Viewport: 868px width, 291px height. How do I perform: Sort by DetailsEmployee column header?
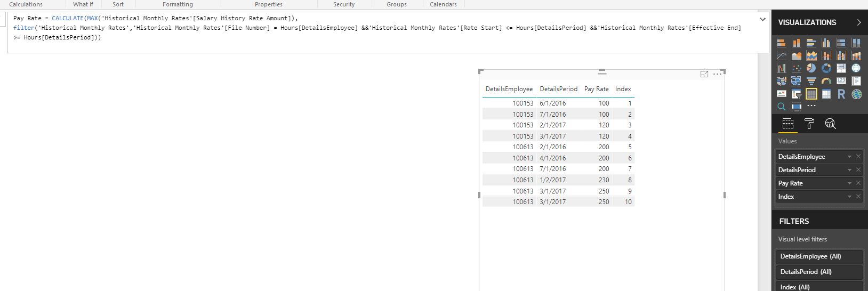(509, 89)
